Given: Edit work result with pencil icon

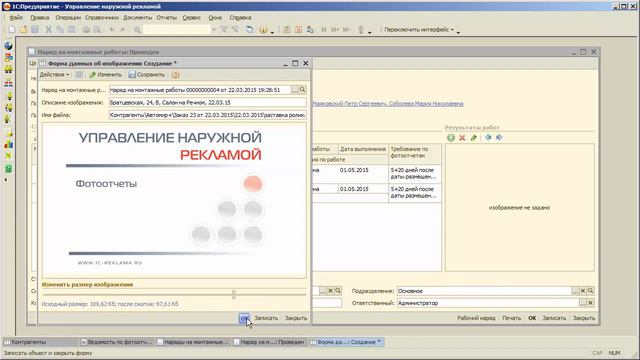Looking at the screenshot, I should pyautogui.click(x=473, y=138).
